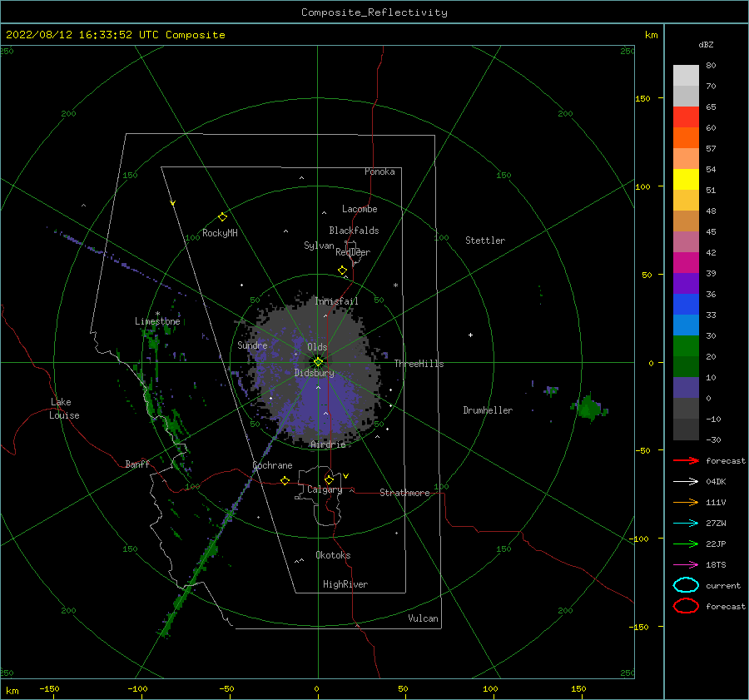
Task: Select the Innisfail city label
Action: point(336,301)
